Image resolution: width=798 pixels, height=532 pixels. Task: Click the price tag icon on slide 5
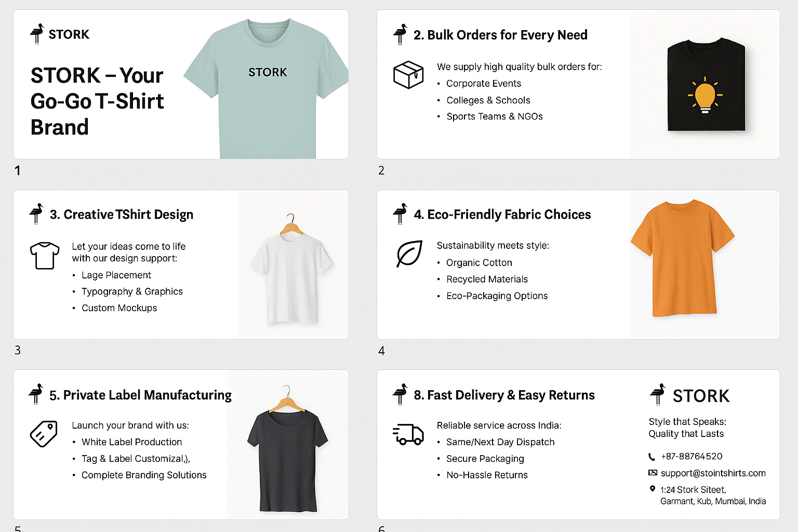[44, 433]
